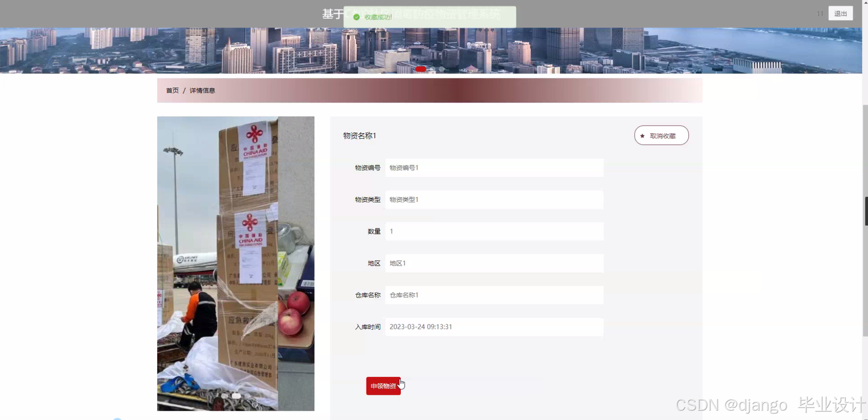Click the 入库时间 label
Screen dimensions: 868x420
tap(367, 327)
